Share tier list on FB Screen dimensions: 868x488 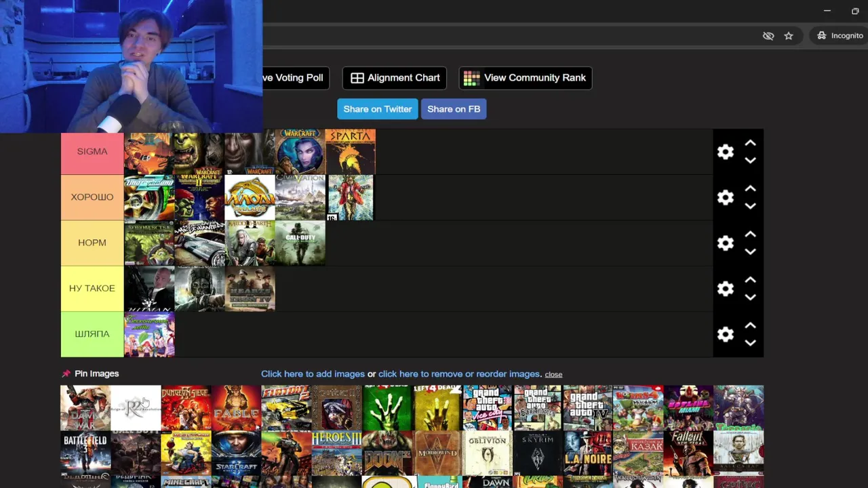(x=454, y=109)
